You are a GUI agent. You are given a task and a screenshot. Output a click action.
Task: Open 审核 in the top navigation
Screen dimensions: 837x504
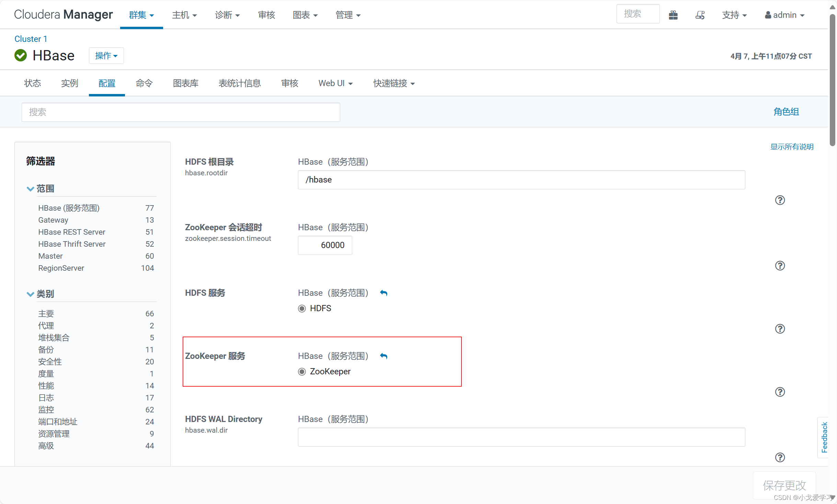coord(267,15)
